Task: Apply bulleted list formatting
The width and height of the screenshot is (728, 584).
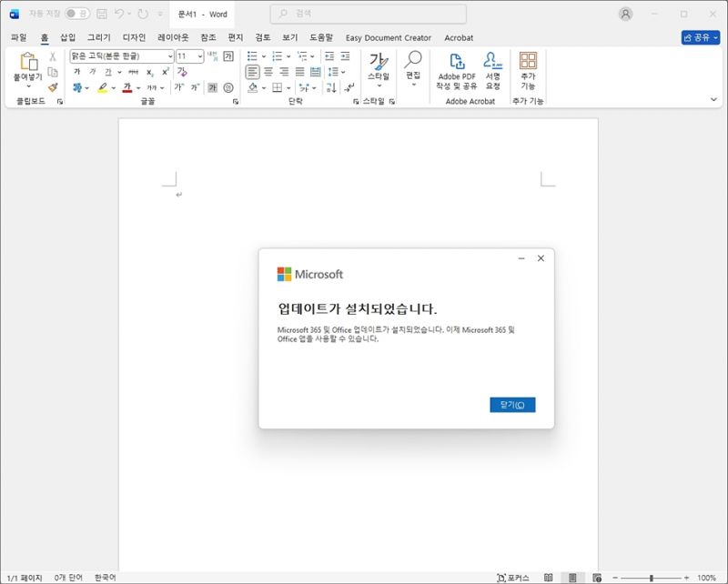Action: click(253, 56)
